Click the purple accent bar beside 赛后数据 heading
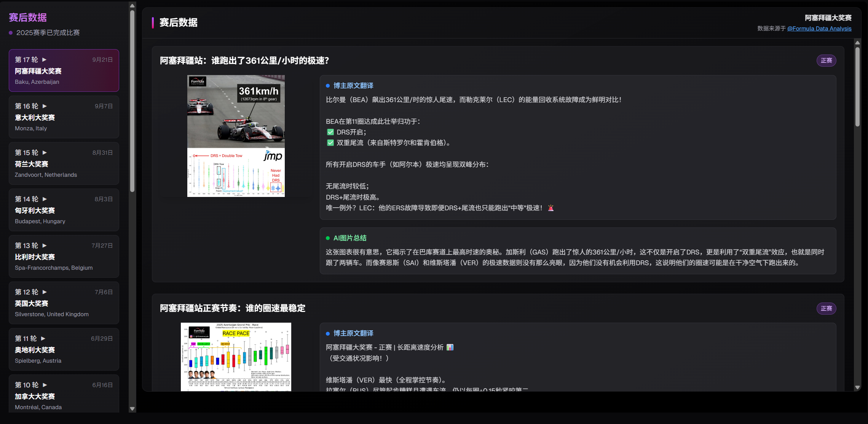 [153, 23]
